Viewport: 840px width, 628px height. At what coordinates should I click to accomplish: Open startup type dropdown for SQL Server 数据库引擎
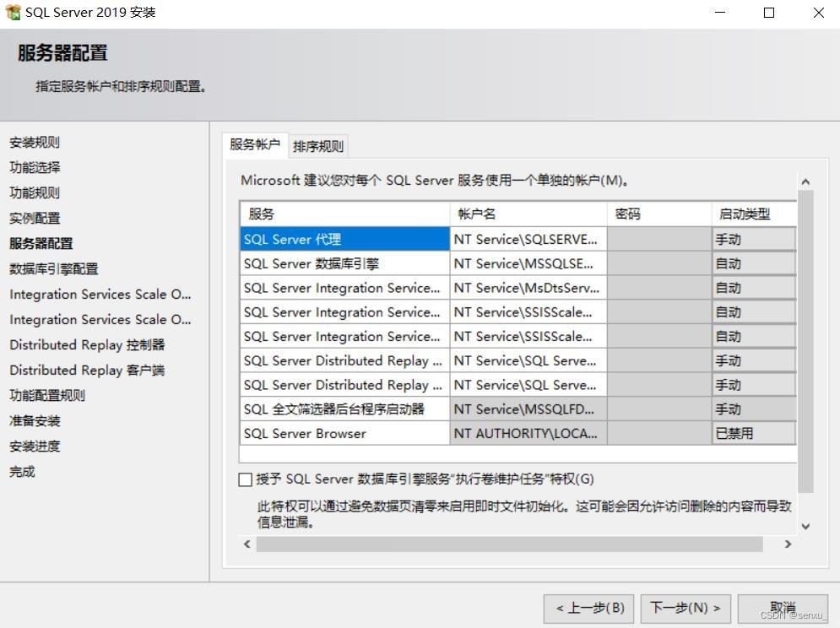(x=754, y=263)
